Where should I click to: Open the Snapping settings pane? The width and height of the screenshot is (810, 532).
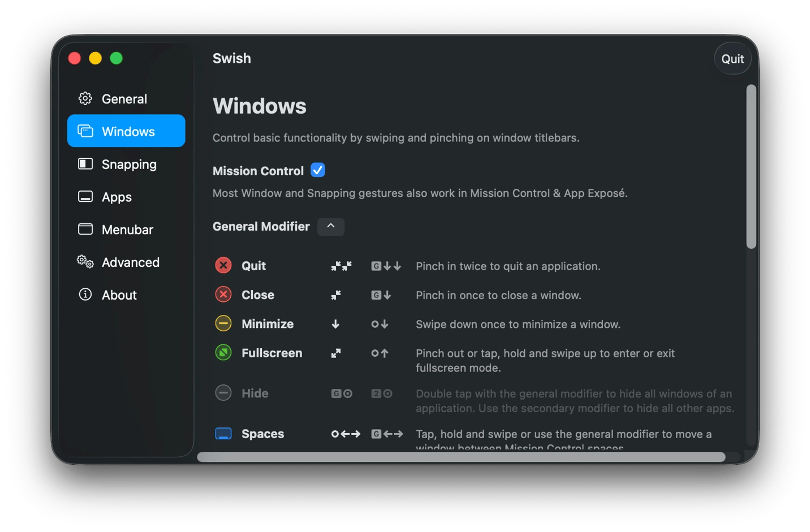point(126,164)
